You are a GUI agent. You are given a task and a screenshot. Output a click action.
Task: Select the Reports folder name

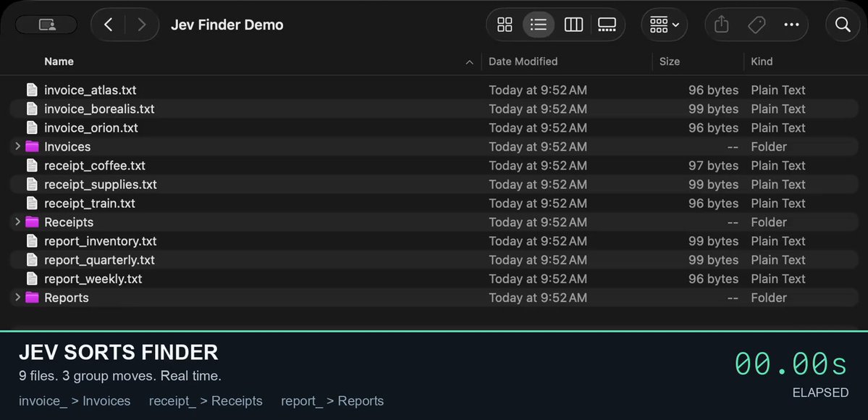point(67,297)
